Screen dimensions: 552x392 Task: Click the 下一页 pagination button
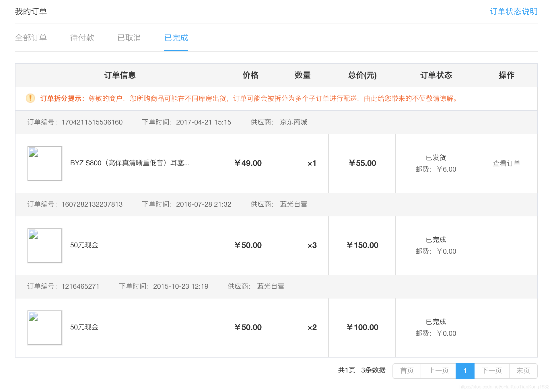click(x=492, y=371)
